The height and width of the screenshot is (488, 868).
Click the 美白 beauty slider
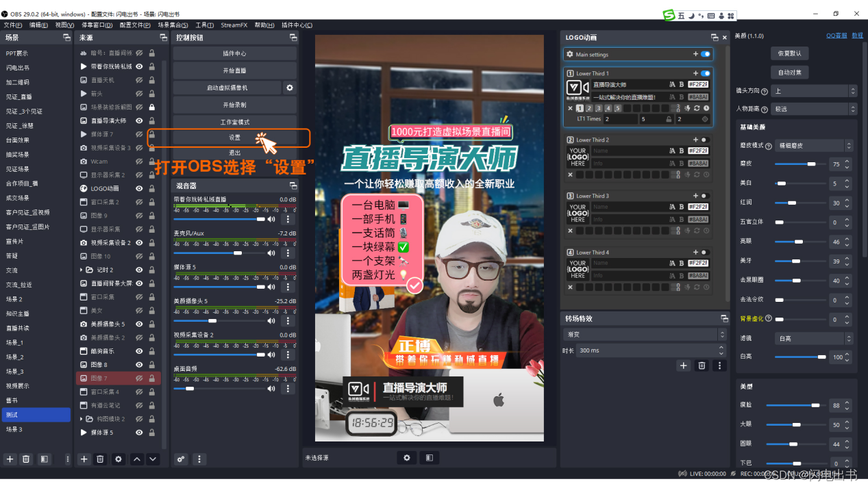(800, 183)
